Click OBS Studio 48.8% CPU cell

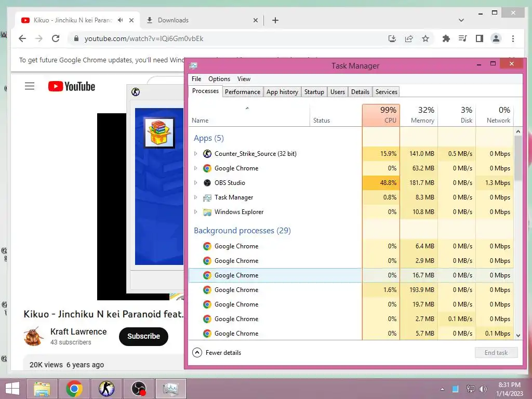381,183
